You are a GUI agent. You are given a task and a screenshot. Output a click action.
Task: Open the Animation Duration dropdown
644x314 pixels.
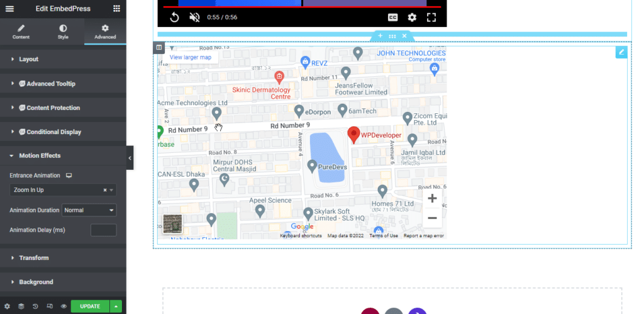[x=89, y=210]
